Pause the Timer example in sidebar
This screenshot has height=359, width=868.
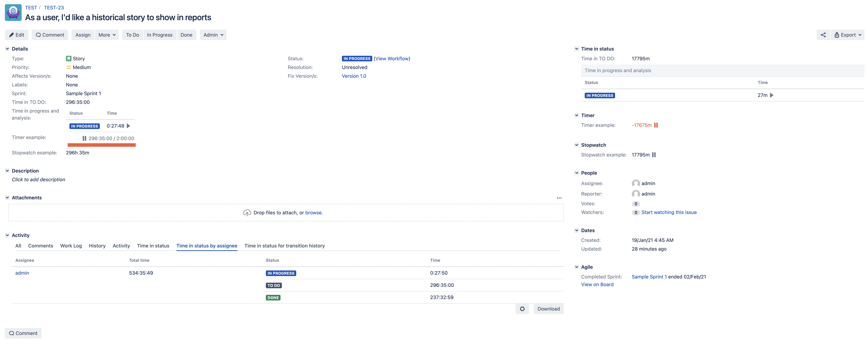[656, 125]
